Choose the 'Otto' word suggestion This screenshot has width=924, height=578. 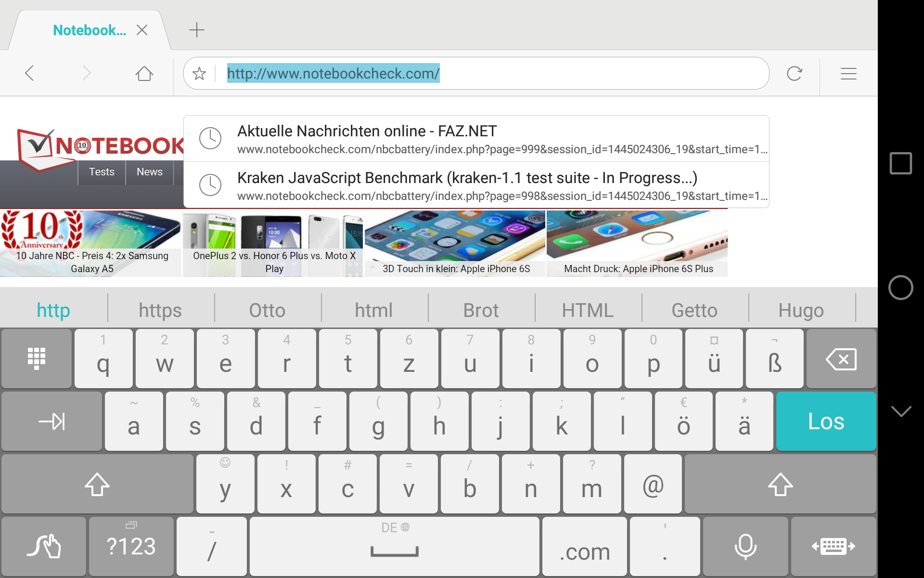[x=267, y=310]
